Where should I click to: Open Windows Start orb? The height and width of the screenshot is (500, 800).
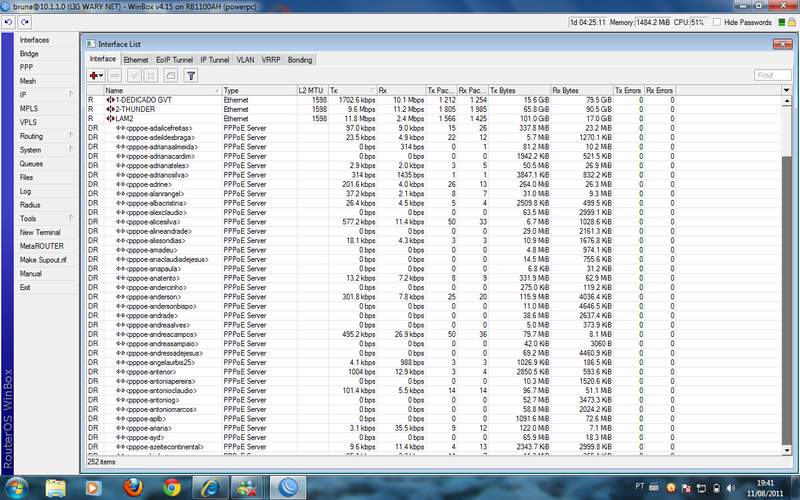pos(15,487)
